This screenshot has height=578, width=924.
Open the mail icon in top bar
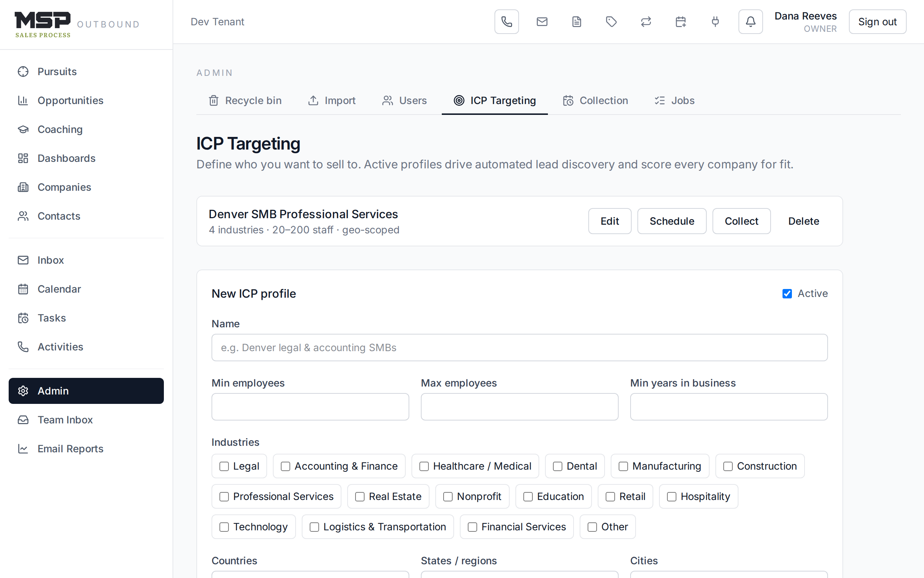[542, 22]
